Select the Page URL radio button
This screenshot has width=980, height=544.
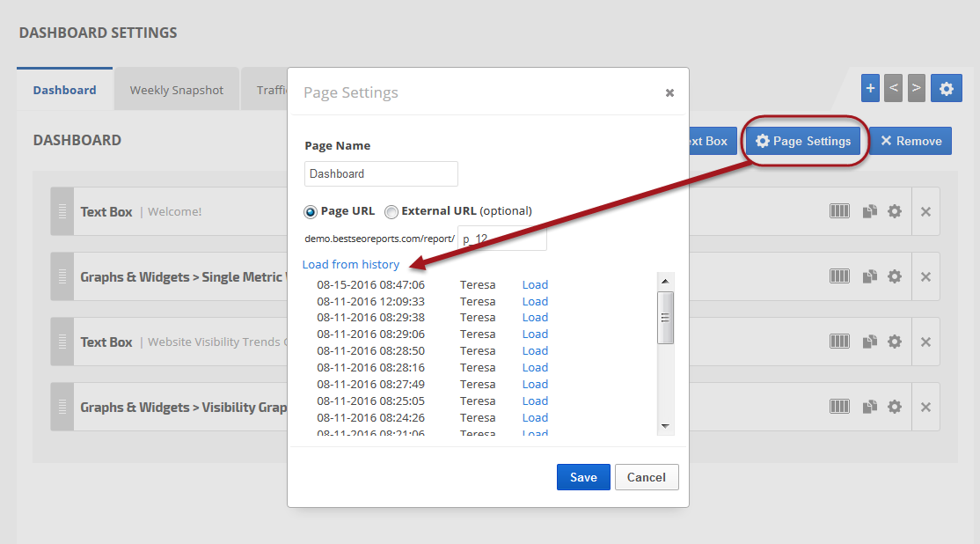311,211
